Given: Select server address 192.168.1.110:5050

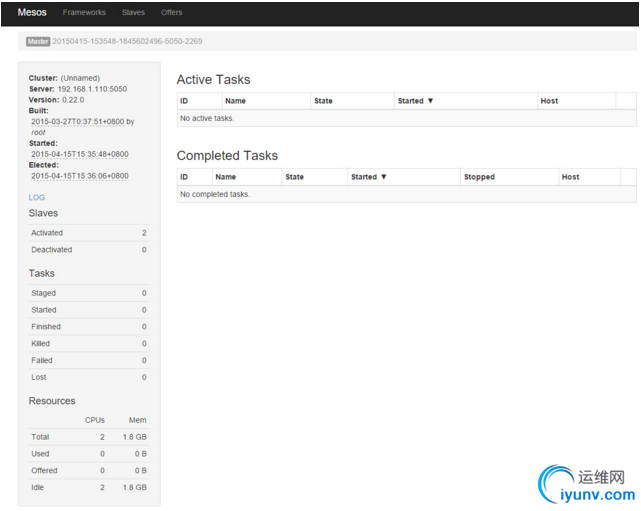Looking at the screenshot, I should (92, 89).
